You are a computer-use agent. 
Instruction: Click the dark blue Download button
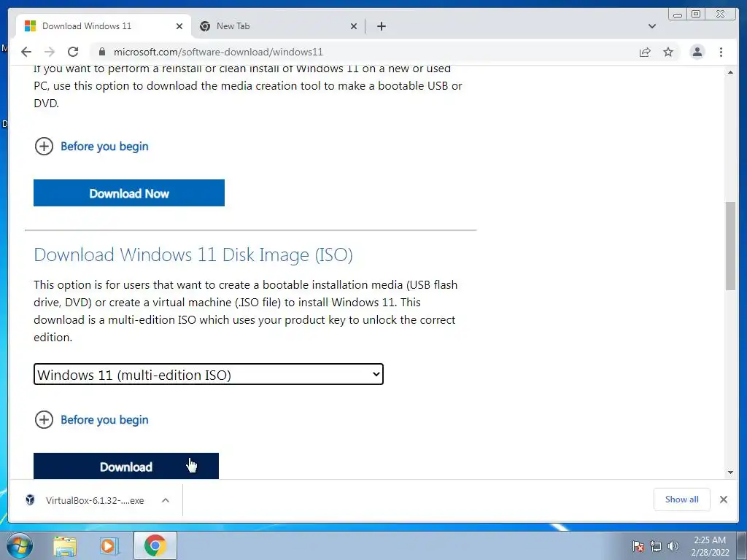point(125,466)
